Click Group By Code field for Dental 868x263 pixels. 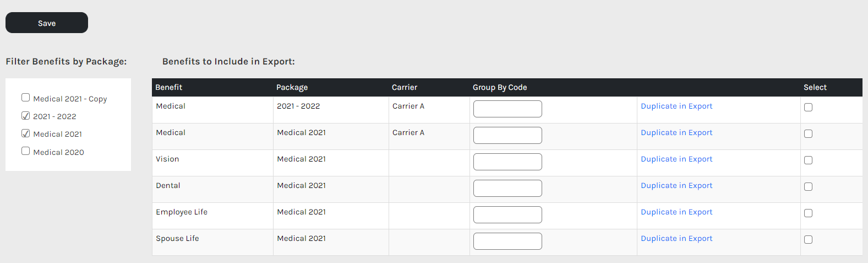(x=507, y=189)
